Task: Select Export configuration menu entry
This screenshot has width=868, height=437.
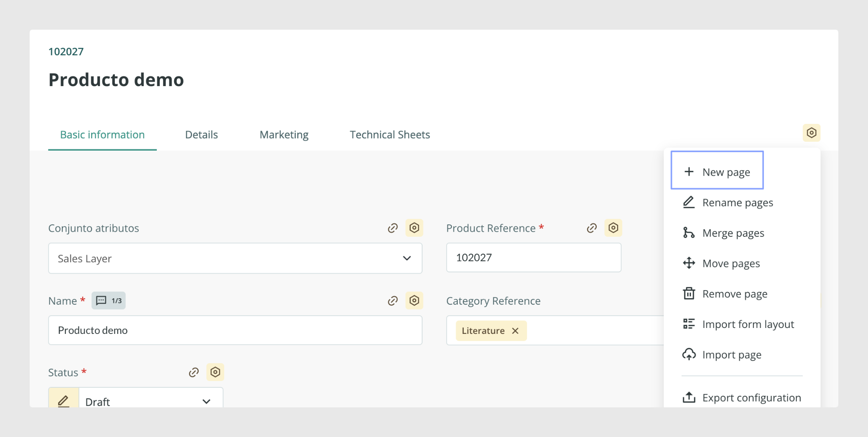Action: pyautogui.click(x=742, y=398)
